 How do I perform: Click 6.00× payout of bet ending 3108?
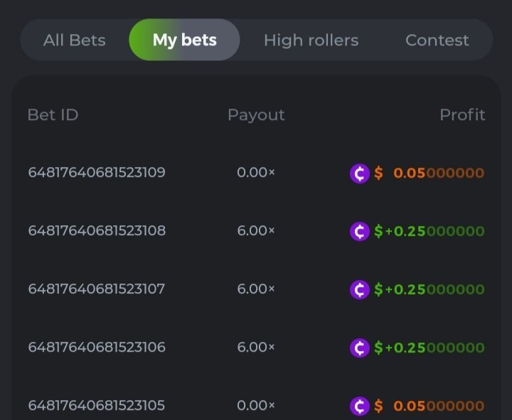tap(256, 231)
